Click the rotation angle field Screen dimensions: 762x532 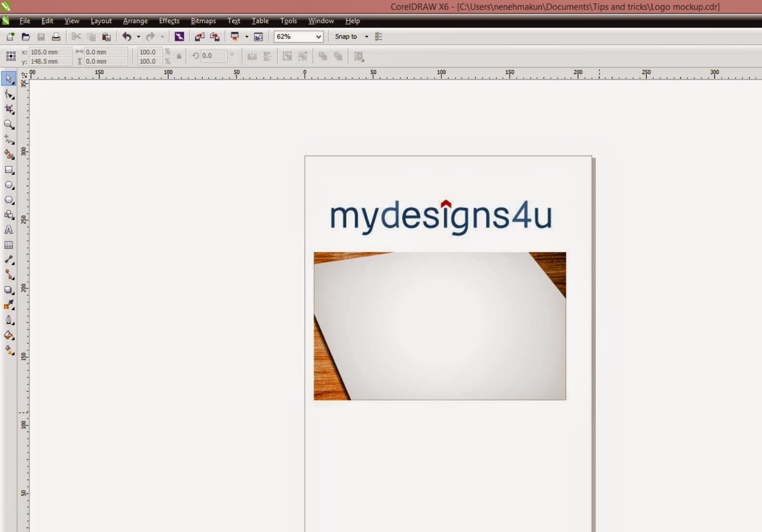(213, 56)
